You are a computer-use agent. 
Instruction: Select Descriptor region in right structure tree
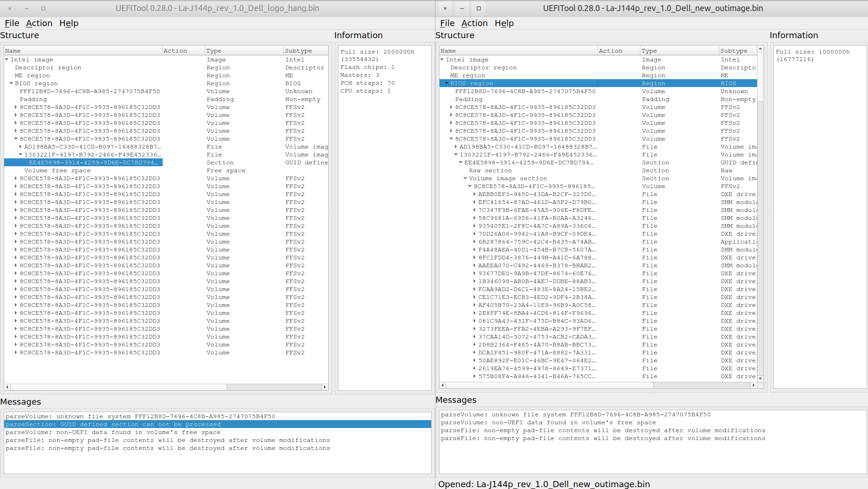click(x=483, y=68)
